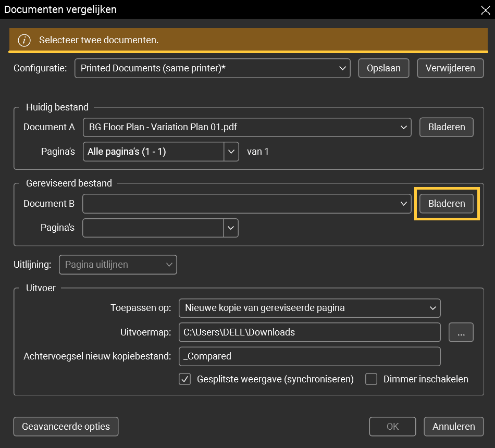This screenshot has height=448, width=495.
Task: Click the ... browse button for Uitvoermap
Action: point(461,332)
